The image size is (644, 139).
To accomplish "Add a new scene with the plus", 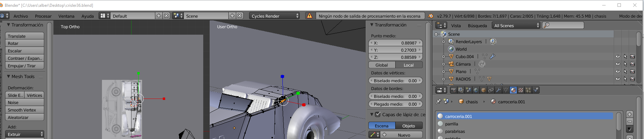I will click(x=232, y=16).
